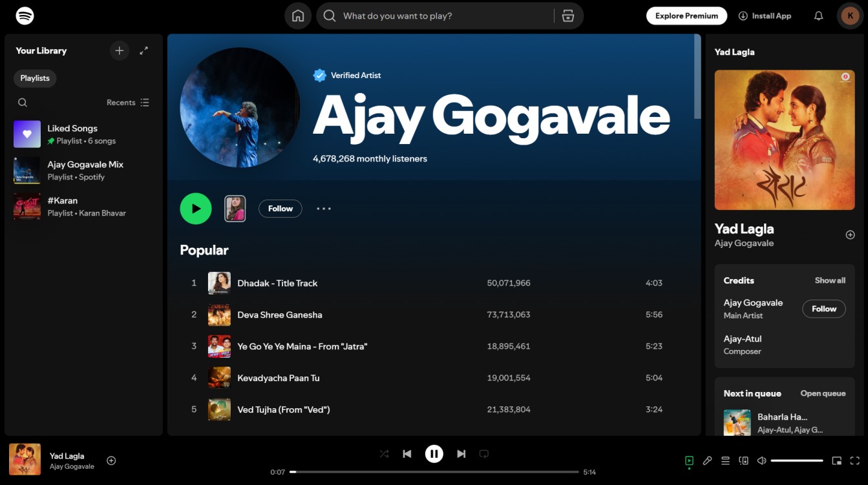The width and height of the screenshot is (868, 485).
Task: Open the miniplayer icon
Action: (x=836, y=460)
